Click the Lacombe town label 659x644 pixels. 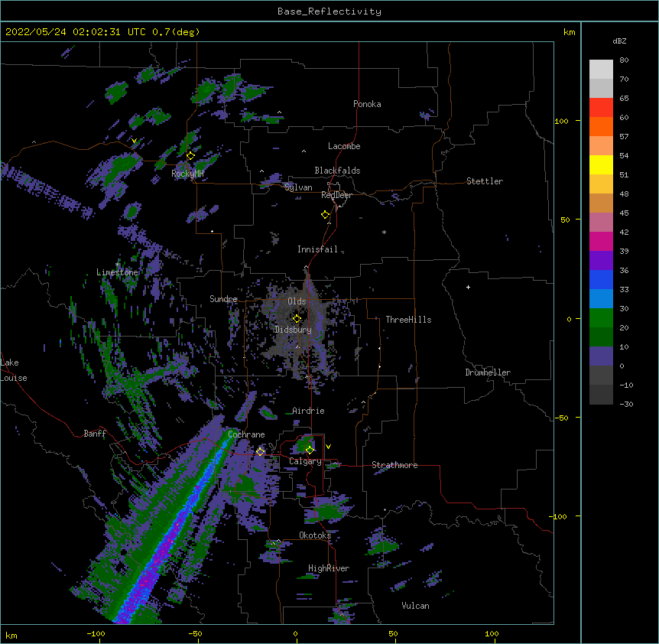344,146
